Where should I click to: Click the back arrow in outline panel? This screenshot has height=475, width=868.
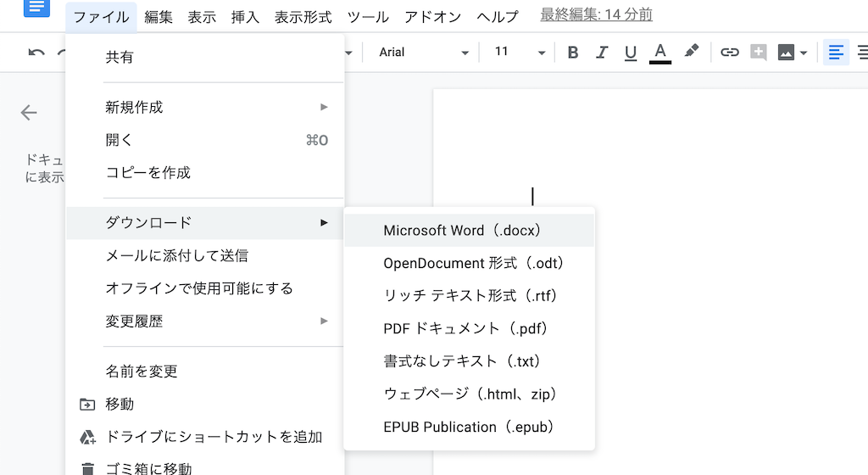coord(29,112)
